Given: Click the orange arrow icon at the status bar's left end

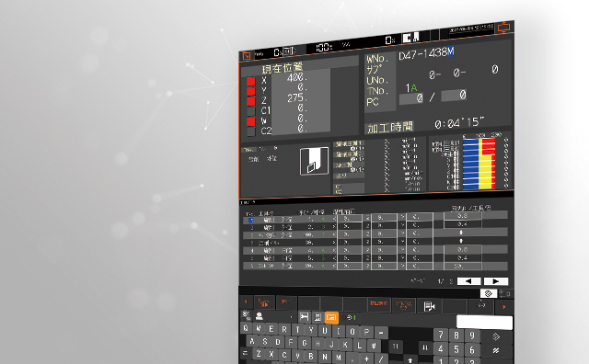Looking at the screenshot, I should tap(247, 55).
